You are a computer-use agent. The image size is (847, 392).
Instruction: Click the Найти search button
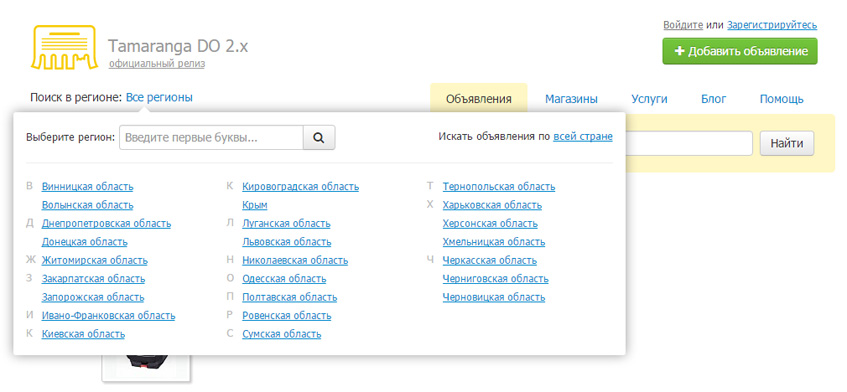point(786,143)
